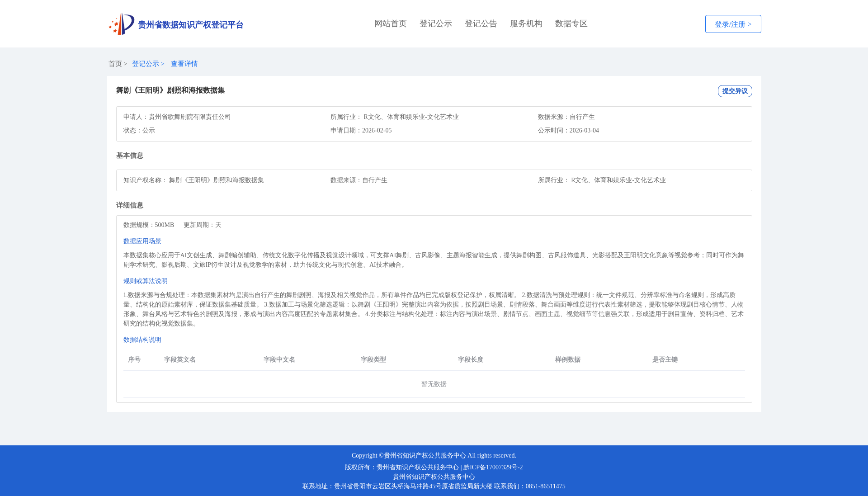Click the 更新周期：天 text

pyautogui.click(x=203, y=225)
